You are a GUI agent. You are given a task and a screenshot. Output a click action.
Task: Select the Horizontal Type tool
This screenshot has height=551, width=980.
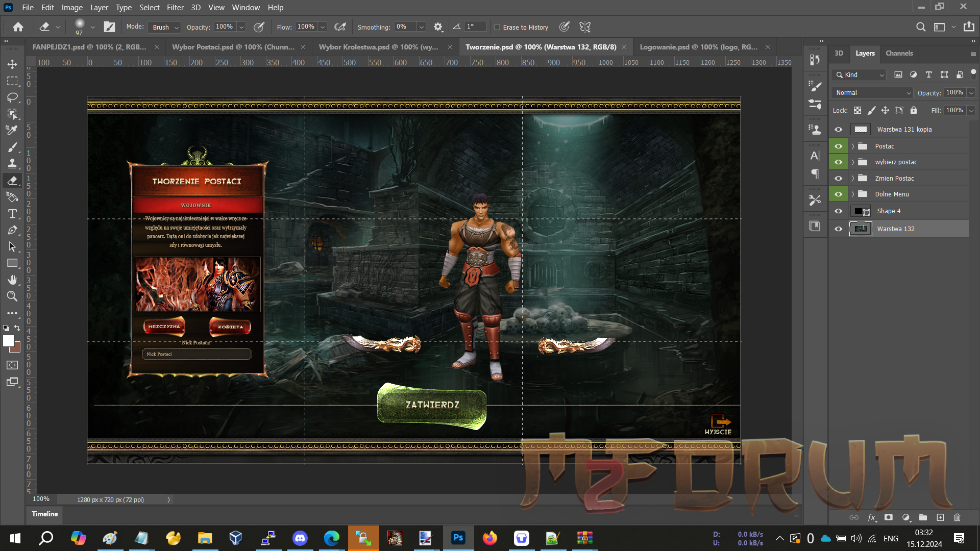(12, 214)
